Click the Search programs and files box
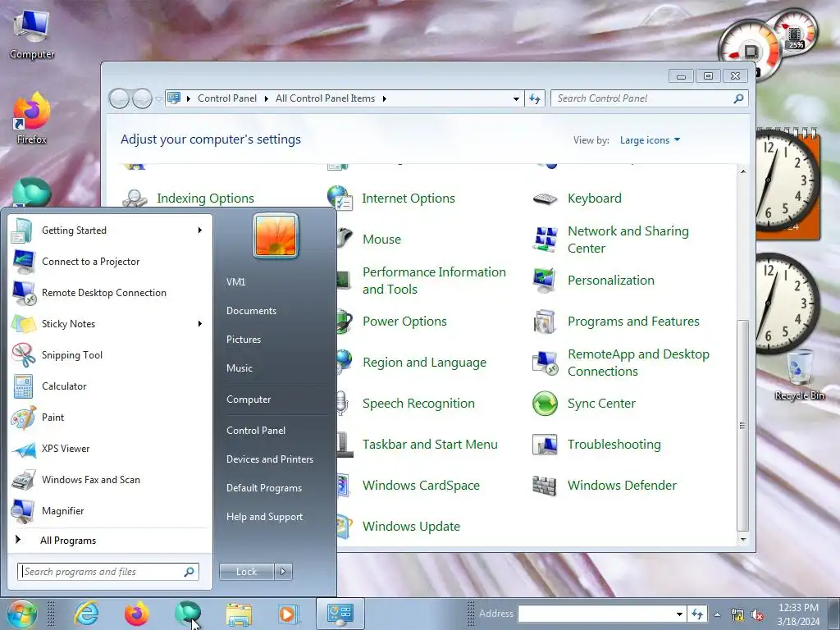The height and width of the screenshot is (630, 840). pyautogui.click(x=108, y=572)
